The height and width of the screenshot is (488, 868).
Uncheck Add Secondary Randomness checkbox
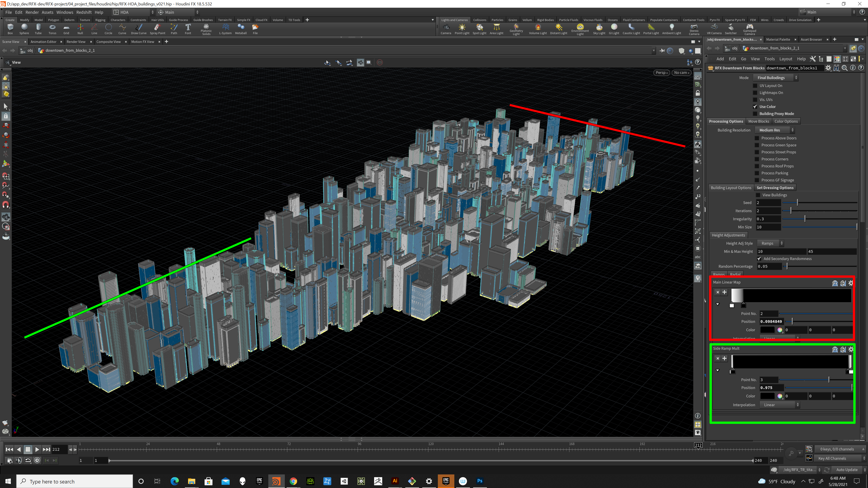(759, 259)
